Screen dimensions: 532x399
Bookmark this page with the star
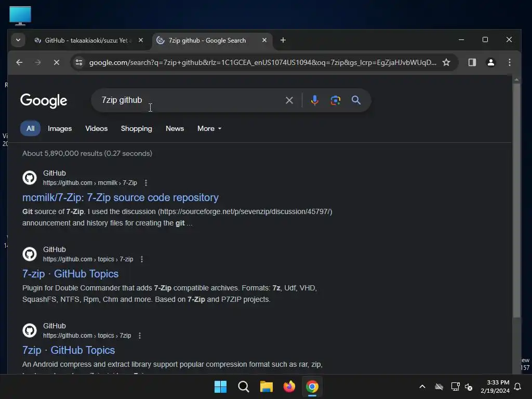point(446,62)
